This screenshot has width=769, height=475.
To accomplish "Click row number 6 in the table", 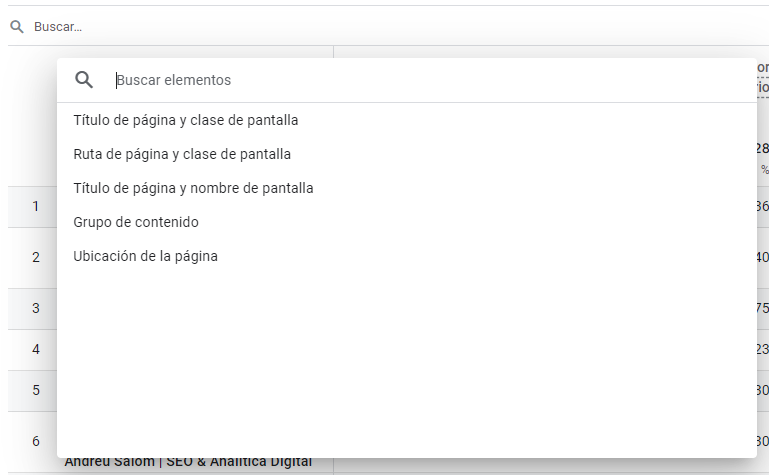I will click(36, 441).
